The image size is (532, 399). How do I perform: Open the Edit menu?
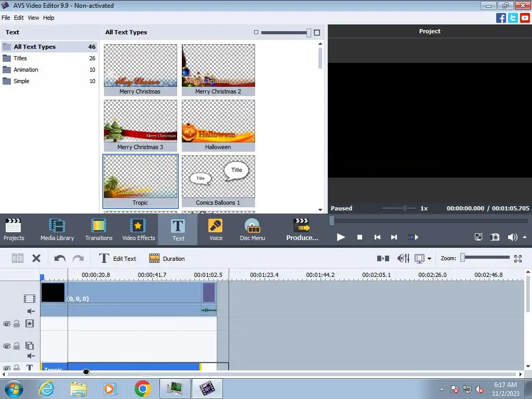click(x=19, y=18)
